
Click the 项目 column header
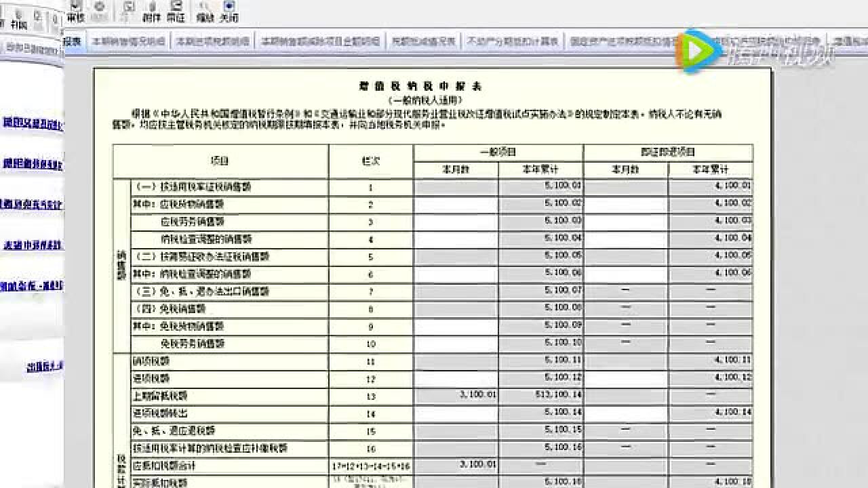pyautogui.click(x=220, y=161)
